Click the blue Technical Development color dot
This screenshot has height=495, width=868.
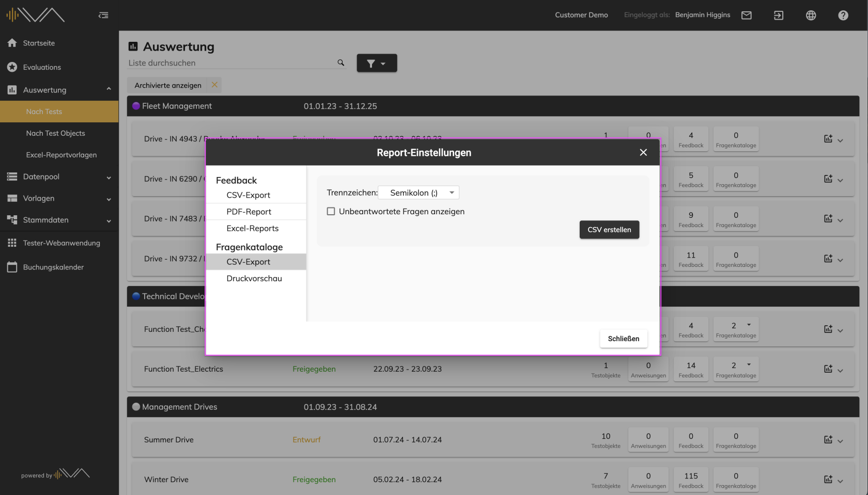(x=136, y=296)
